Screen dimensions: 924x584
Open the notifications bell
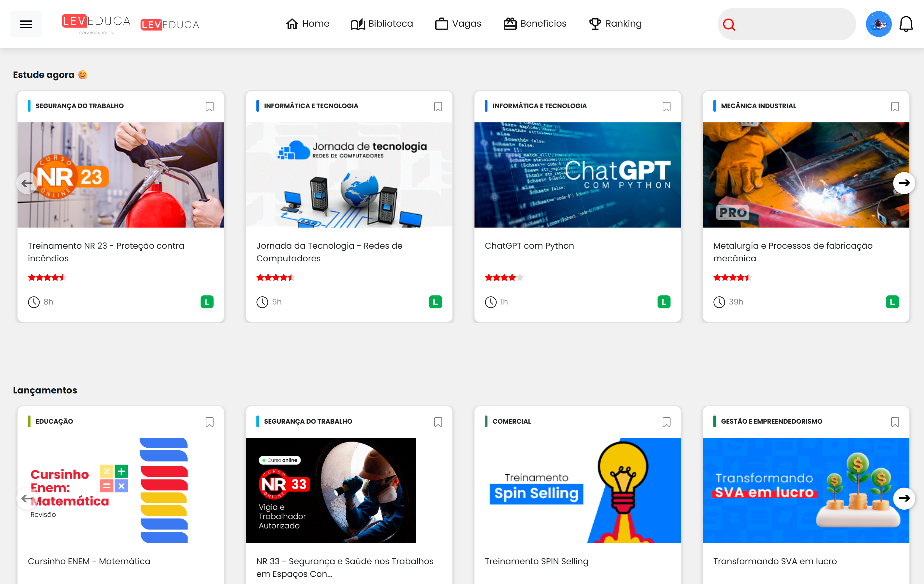pyautogui.click(x=906, y=24)
